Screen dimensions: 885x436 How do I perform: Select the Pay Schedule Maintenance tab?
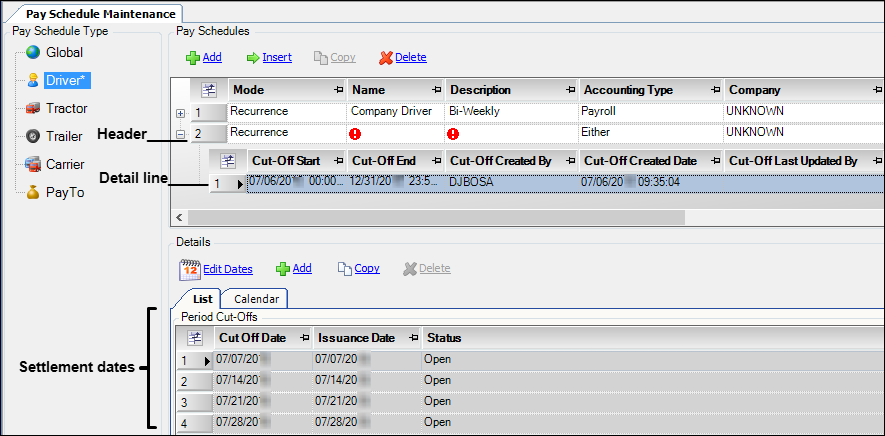(x=100, y=14)
